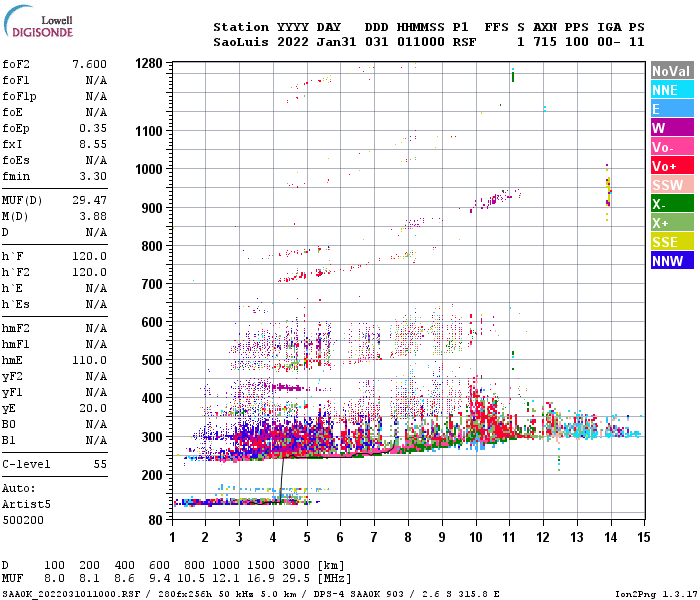Viewport: 700px width, 600px height.
Task: Select the NNW blue legend swatch
Action: (x=672, y=261)
